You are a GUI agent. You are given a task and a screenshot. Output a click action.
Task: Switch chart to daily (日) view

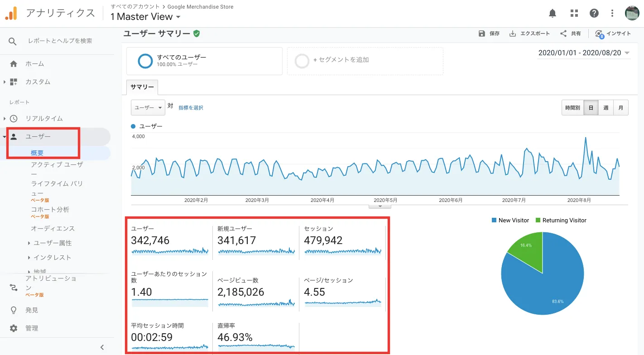point(591,108)
